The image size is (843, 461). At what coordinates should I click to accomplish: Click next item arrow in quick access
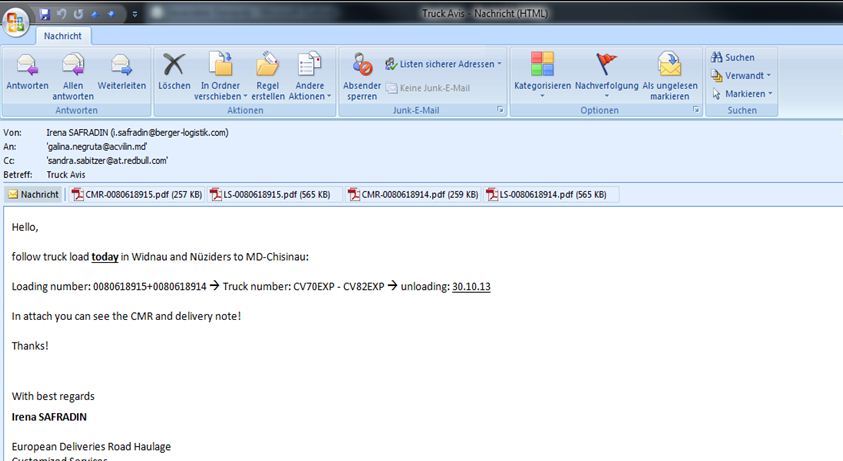pyautogui.click(x=111, y=14)
